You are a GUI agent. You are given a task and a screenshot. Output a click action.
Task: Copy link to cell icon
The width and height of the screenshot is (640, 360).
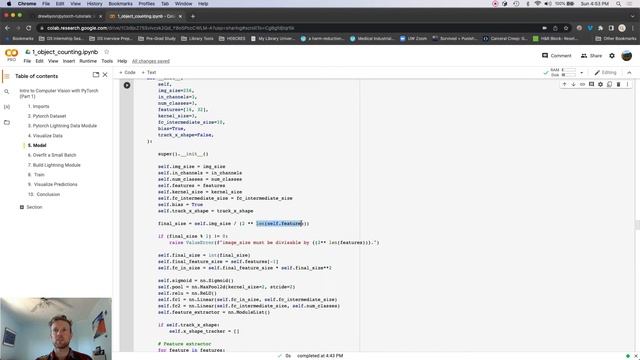click(x=582, y=84)
